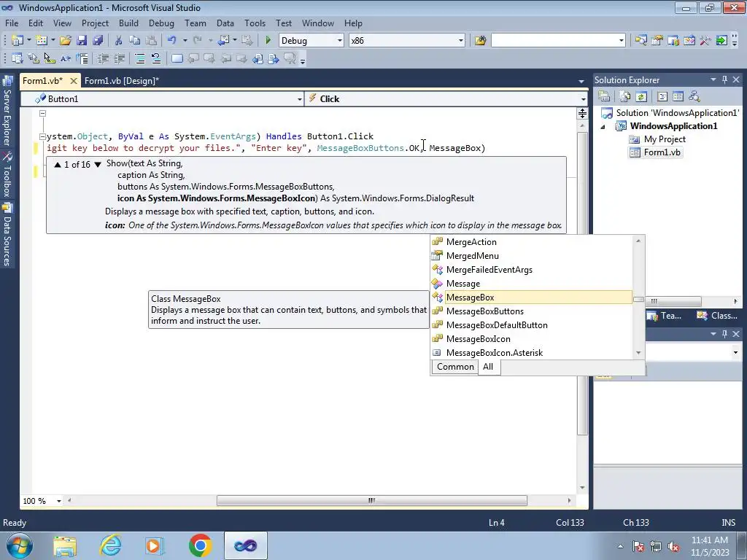Click View Class Diagram in Solution Explorer
747x560 pixels.
coord(694,97)
